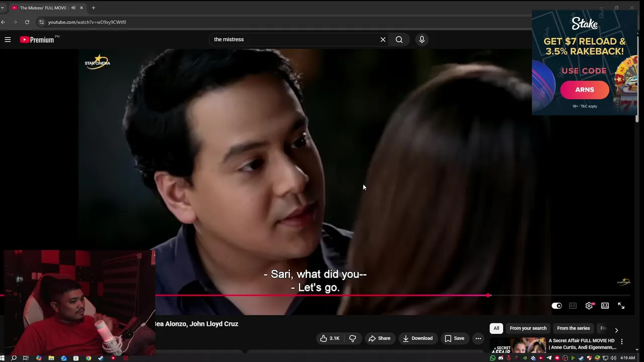Open system volume tray icon
644x362 pixels.
(x=613, y=358)
